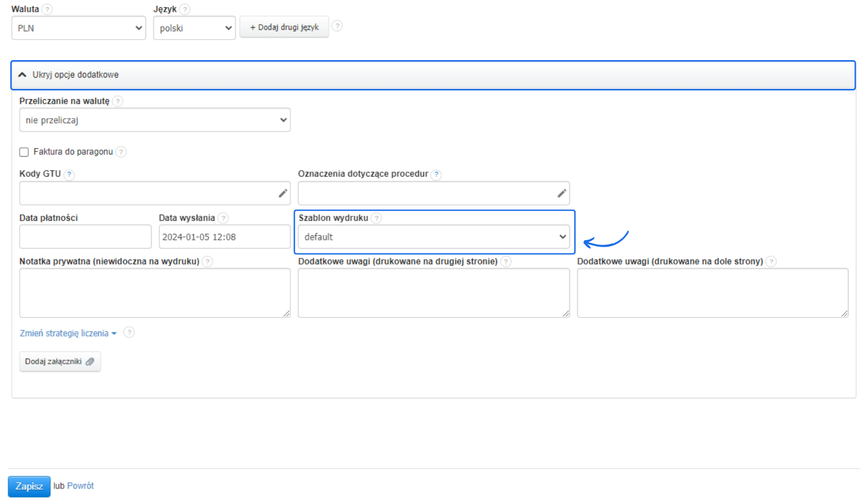Open Przeliczanie na walutę dropdown
This screenshot has width=866, height=504.
[x=155, y=120]
